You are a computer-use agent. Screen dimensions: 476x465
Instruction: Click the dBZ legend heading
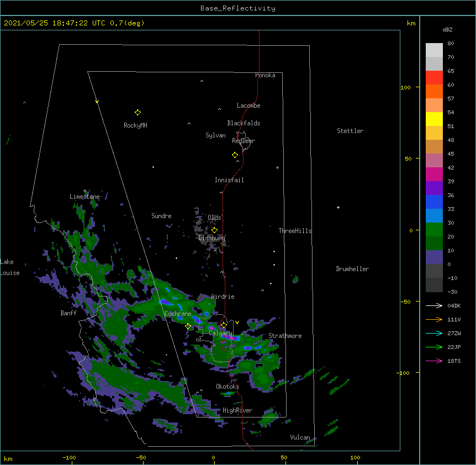(447, 30)
